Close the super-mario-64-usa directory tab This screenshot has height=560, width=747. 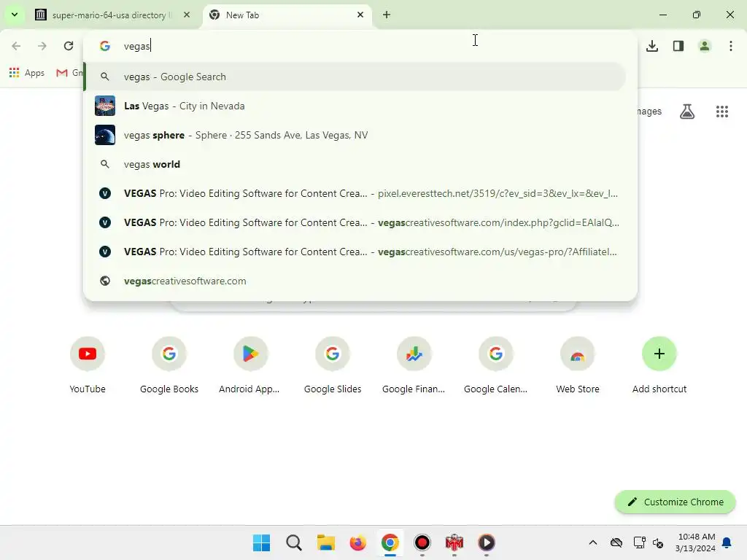(187, 15)
